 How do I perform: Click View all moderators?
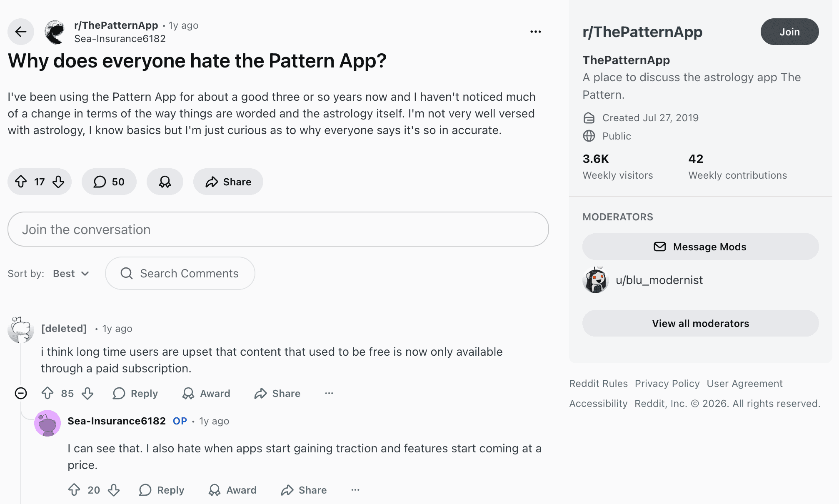700,323
